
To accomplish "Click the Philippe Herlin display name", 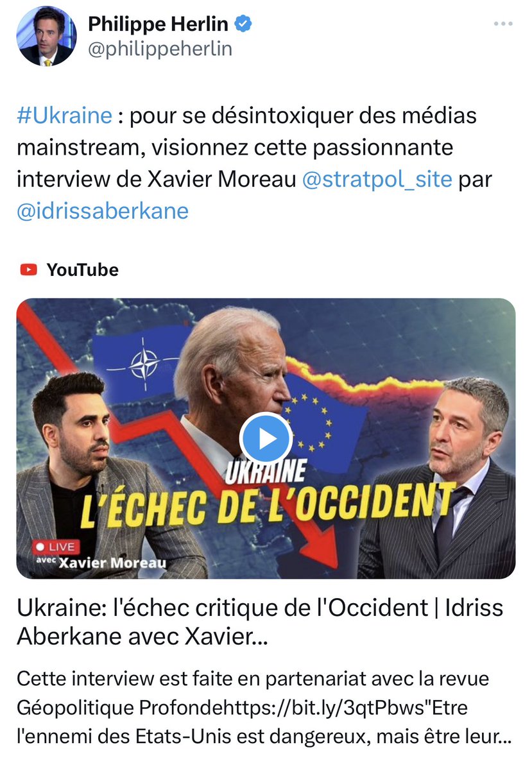I will coord(158,24).
